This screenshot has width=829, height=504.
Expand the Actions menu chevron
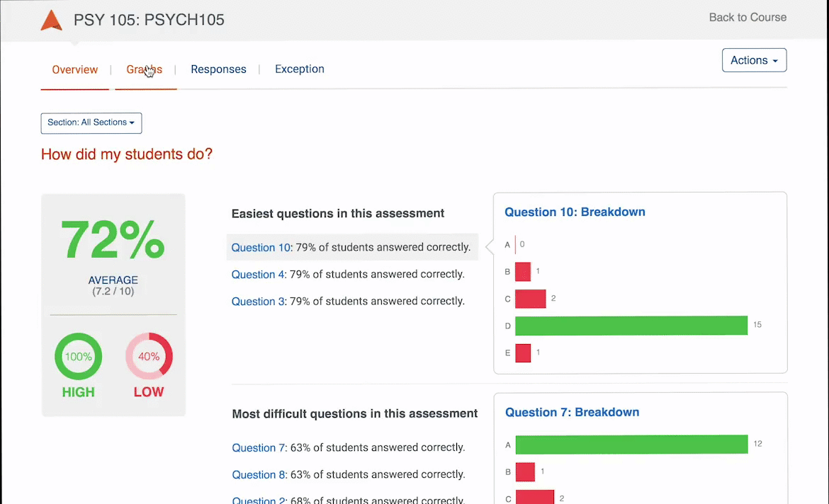click(x=777, y=60)
